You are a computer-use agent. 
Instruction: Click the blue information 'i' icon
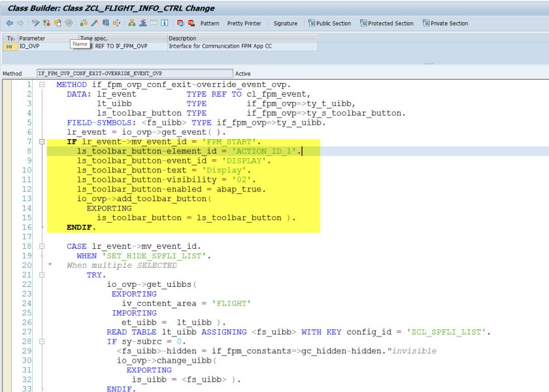pos(166,23)
